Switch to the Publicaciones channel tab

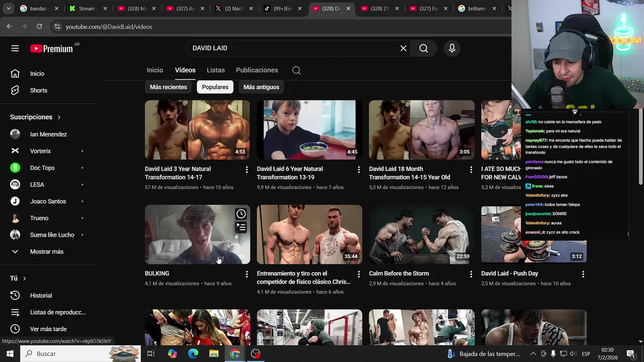click(257, 70)
